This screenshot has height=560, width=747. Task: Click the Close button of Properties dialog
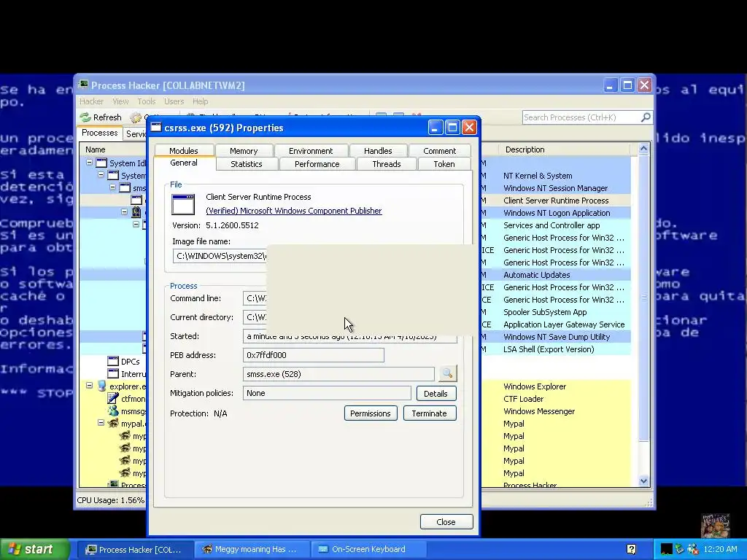446,521
